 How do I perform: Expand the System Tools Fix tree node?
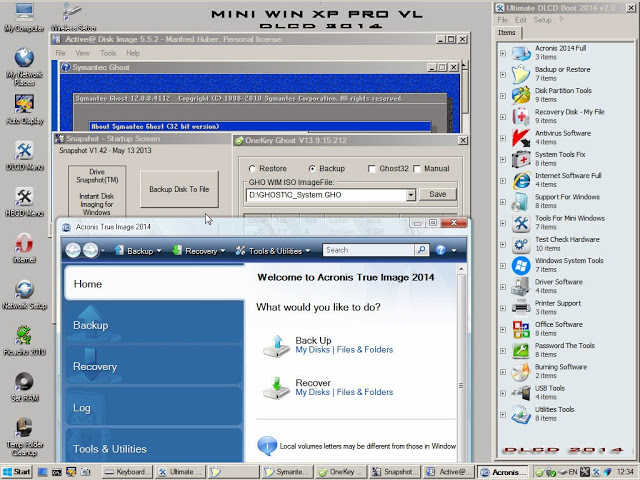pos(503,159)
